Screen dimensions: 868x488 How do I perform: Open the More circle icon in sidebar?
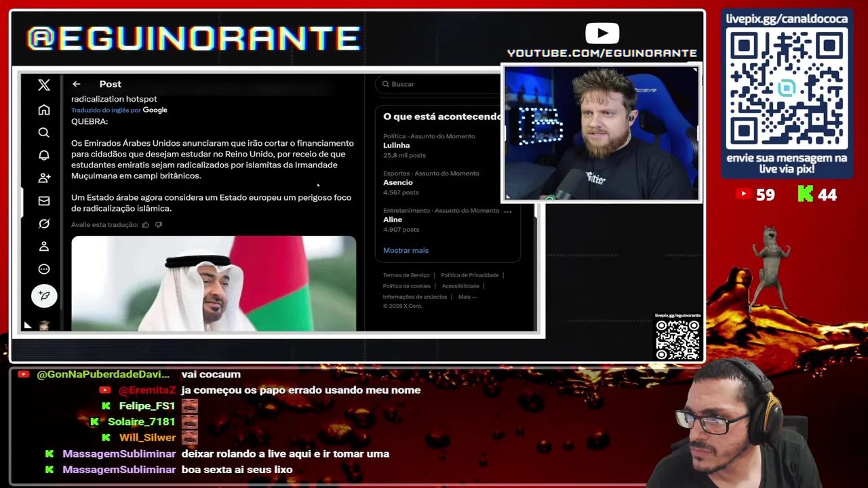coord(44,269)
